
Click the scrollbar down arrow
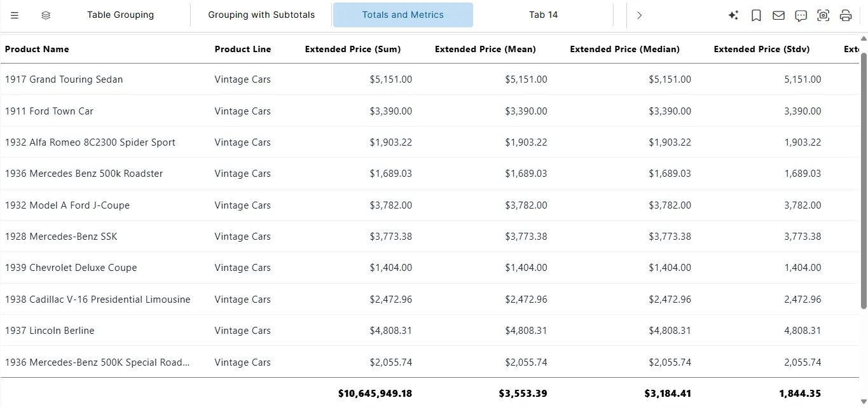click(x=864, y=401)
